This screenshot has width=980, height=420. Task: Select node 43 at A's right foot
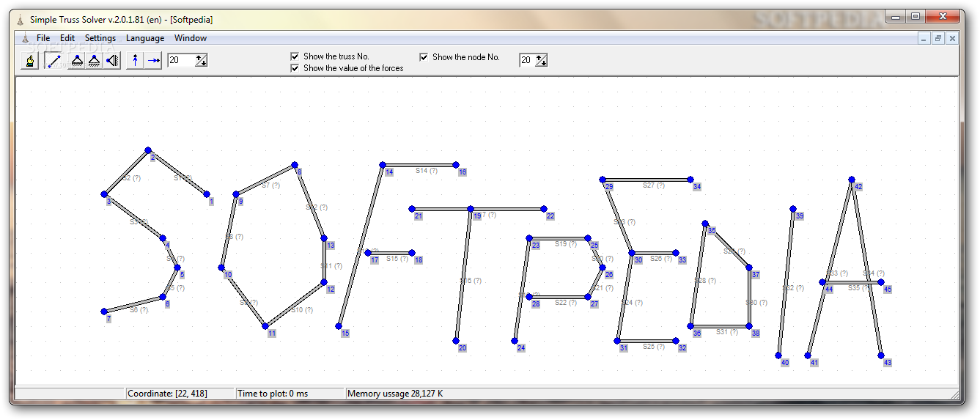tap(881, 355)
